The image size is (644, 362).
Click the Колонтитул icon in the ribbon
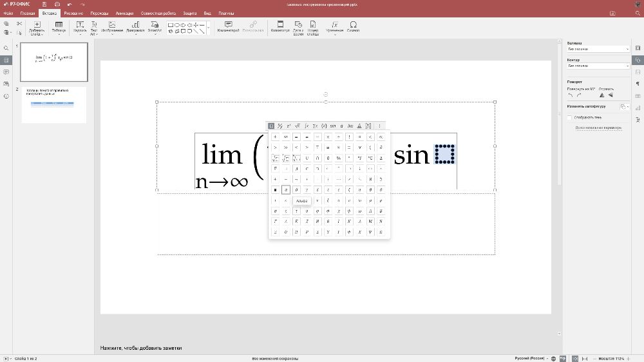tap(280, 26)
